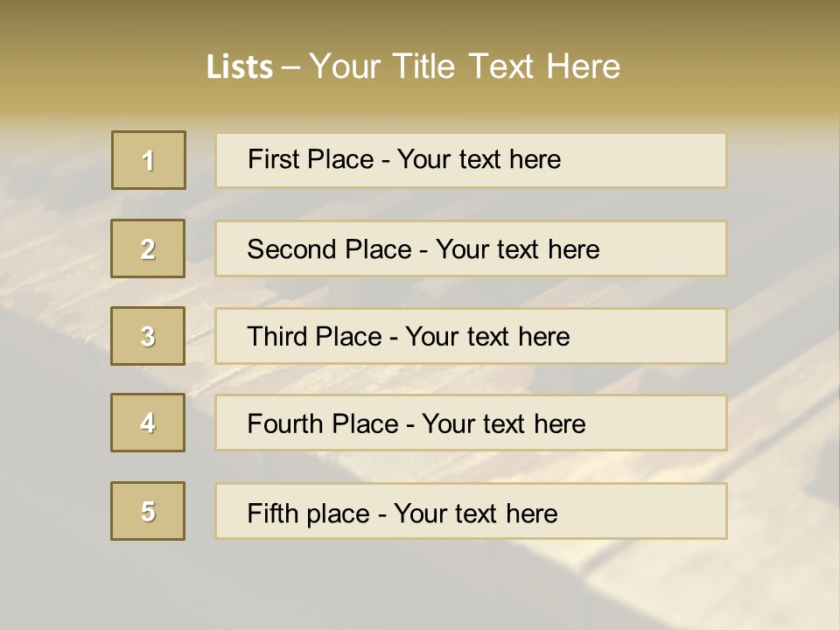Click the blurred piano background below the list

[x=420, y=586]
